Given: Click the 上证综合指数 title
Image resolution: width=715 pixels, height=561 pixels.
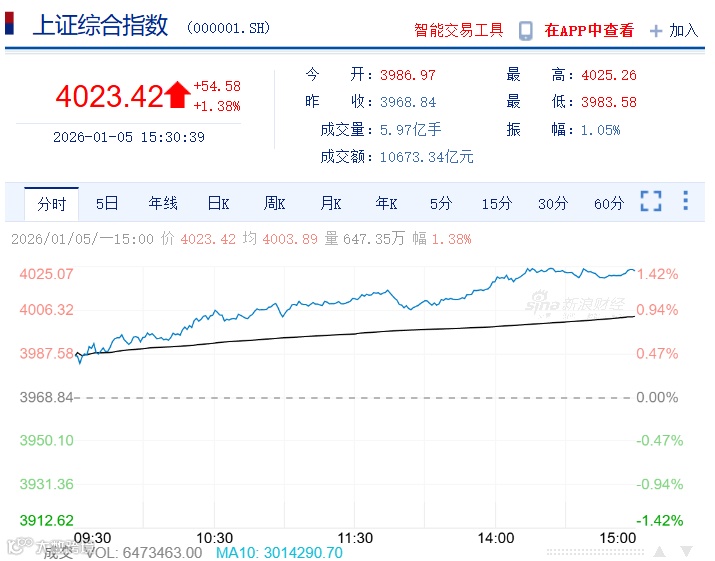Looking at the screenshot, I should tap(101, 25).
